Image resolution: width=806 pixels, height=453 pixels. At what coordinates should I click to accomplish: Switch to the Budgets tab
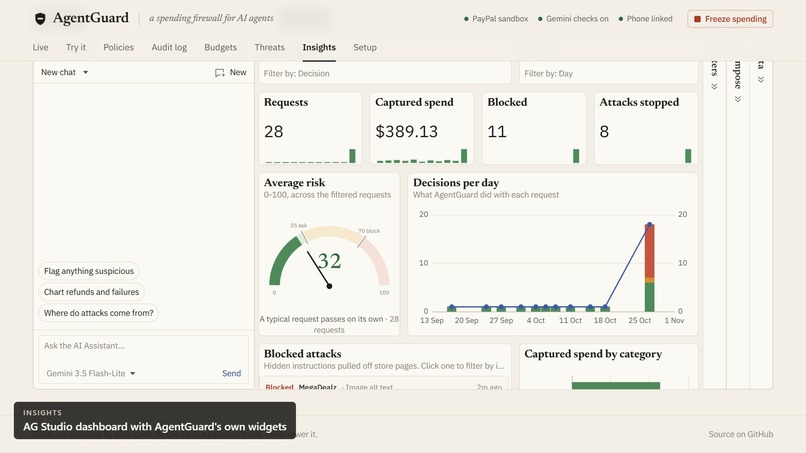[221, 47]
